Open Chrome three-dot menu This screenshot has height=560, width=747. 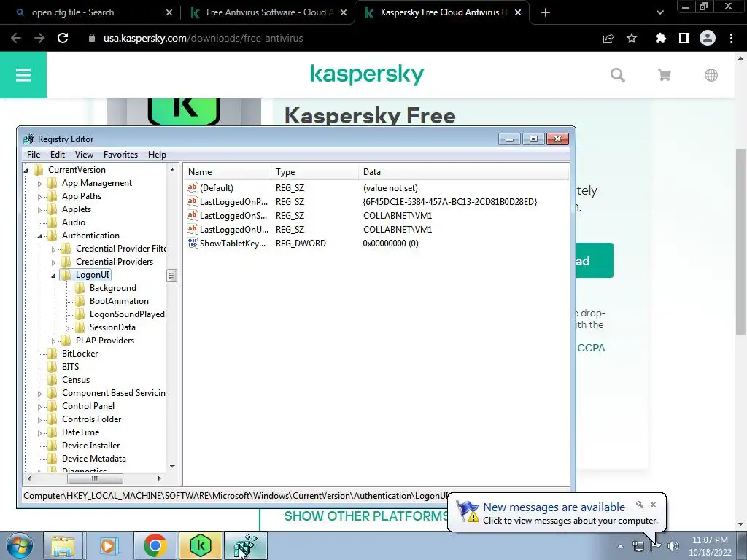pyautogui.click(x=731, y=38)
